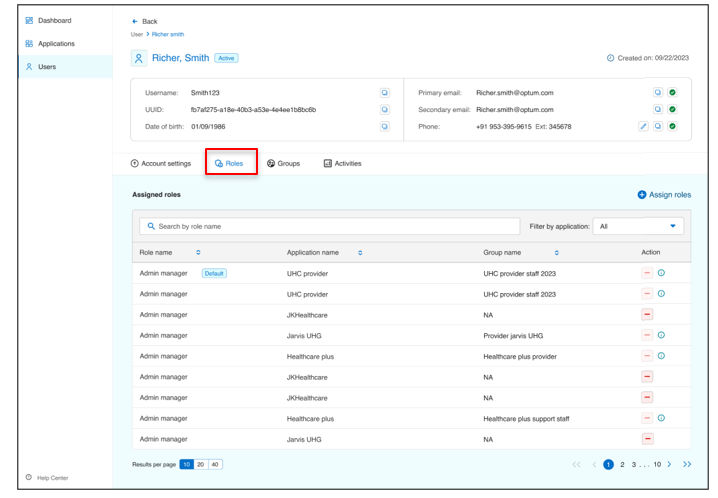
Task: Show info for the Default Admin manager role
Action: [x=661, y=273]
